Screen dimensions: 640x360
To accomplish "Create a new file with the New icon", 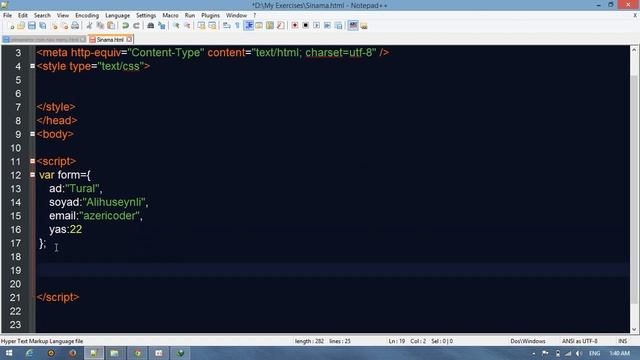I will (x=11, y=26).
